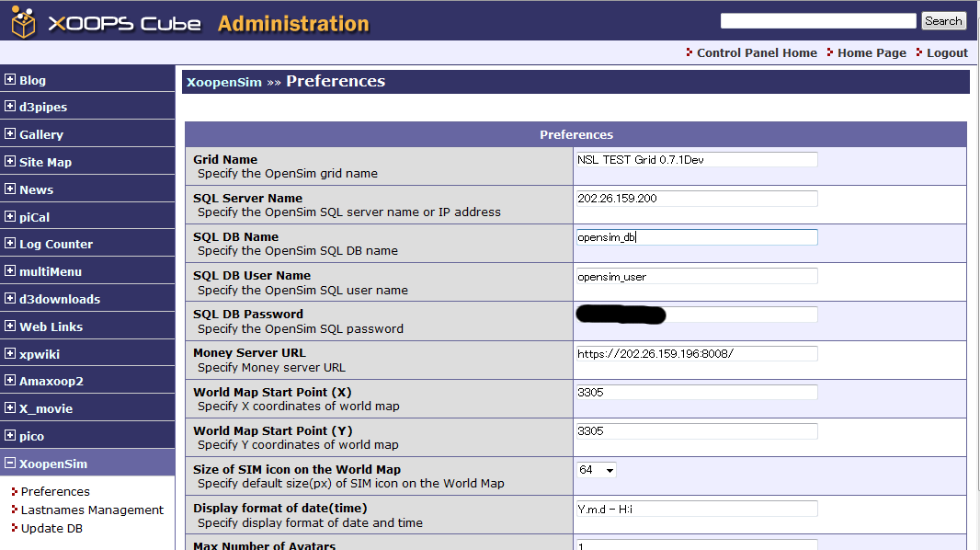This screenshot has height=550, width=980.
Task: Open Lastnames Management page
Action: pos(92,510)
